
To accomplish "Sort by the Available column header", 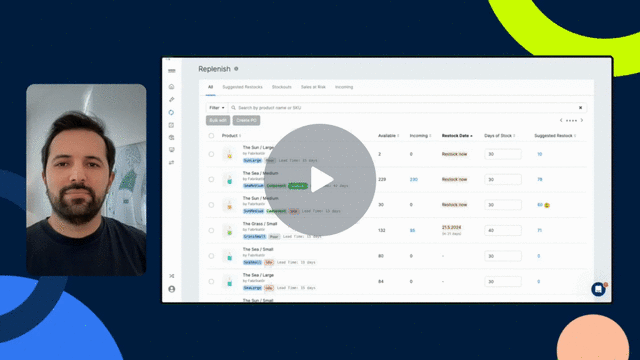I will click(388, 136).
